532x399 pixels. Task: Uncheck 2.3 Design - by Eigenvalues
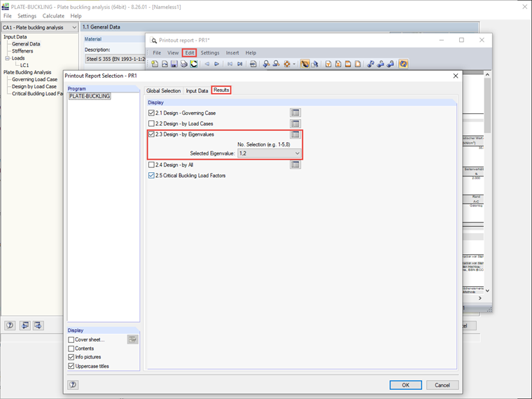coord(151,134)
